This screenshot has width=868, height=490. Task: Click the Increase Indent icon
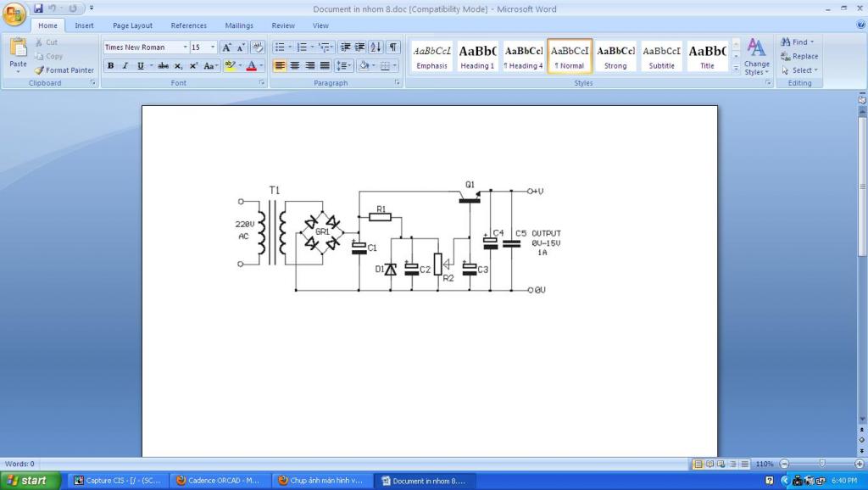pyautogui.click(x=359, y=47)
